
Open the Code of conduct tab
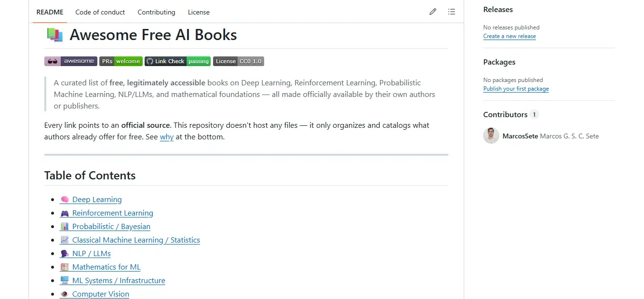pyautogui.click(x=100, y=12)
